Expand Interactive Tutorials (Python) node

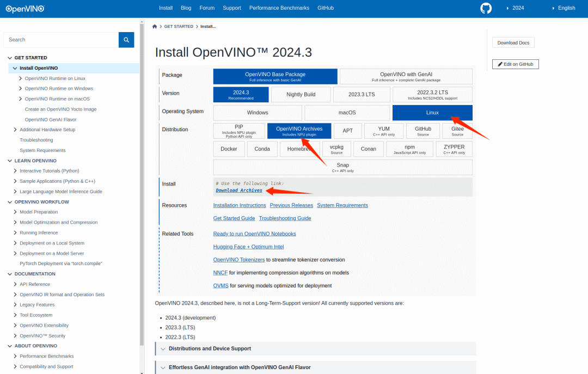15,171
